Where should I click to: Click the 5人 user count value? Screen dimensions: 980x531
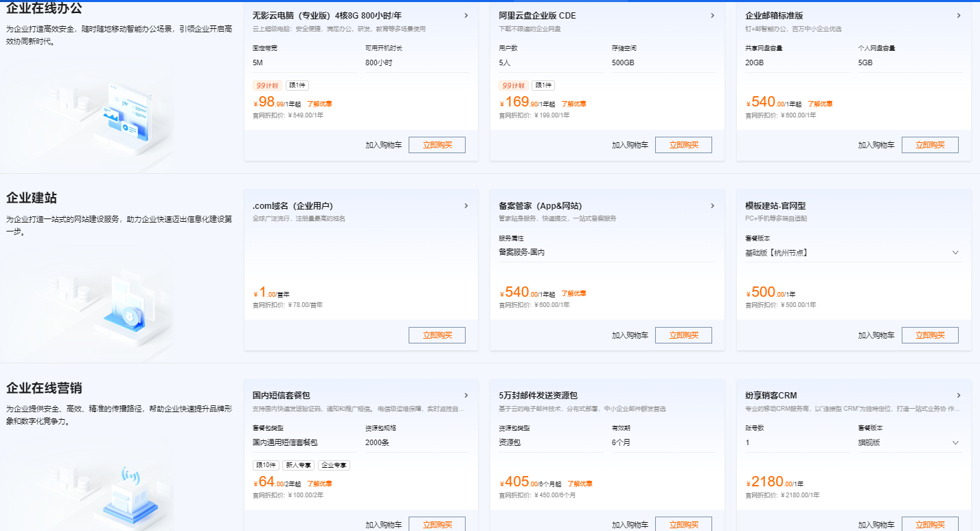tap(505, 63)
